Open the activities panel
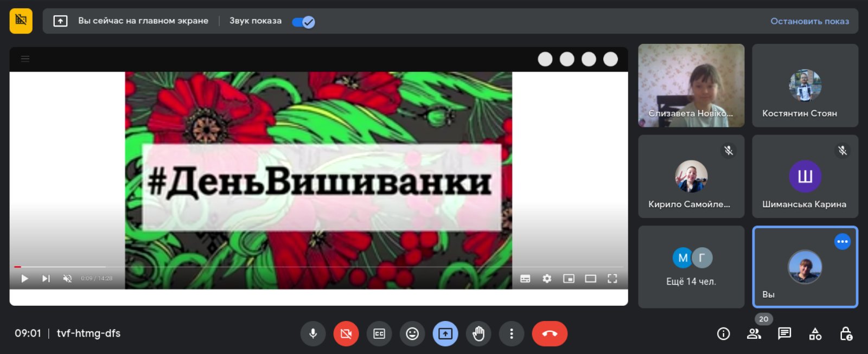Viewport: 868px width, 354px height. 815,334
